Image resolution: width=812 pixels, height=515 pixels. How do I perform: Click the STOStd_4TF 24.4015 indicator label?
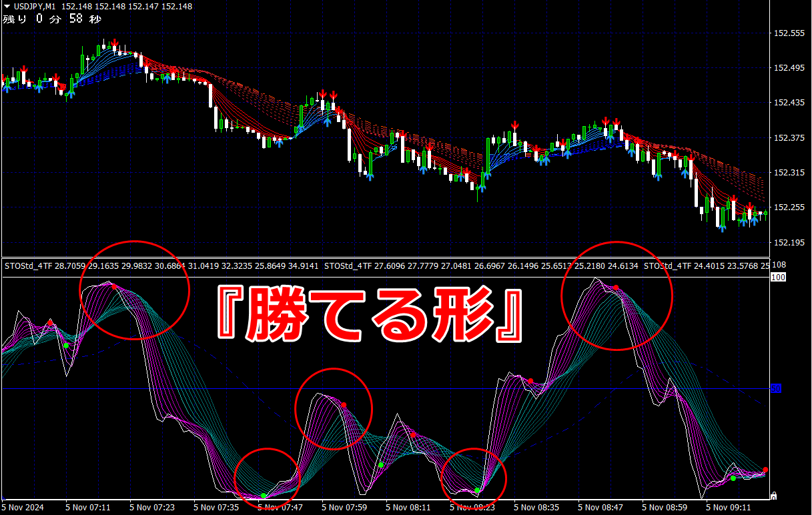point(683,266)
